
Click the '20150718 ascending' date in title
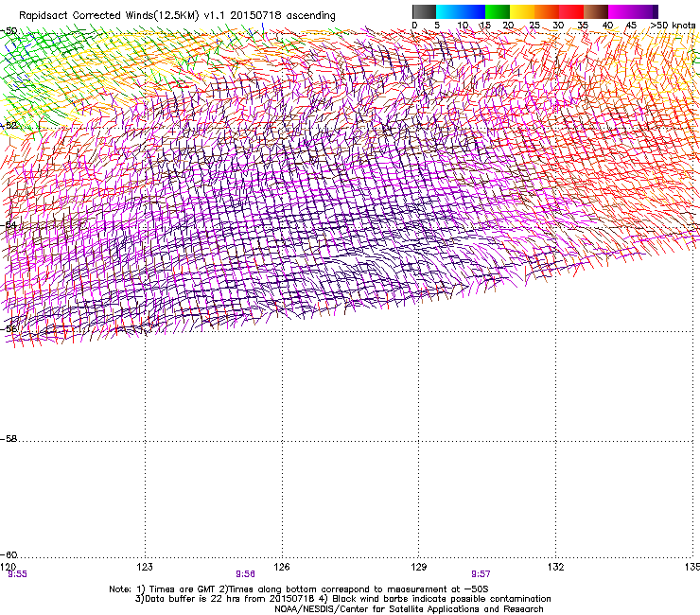pyautogui.click(x=283, y=16)
